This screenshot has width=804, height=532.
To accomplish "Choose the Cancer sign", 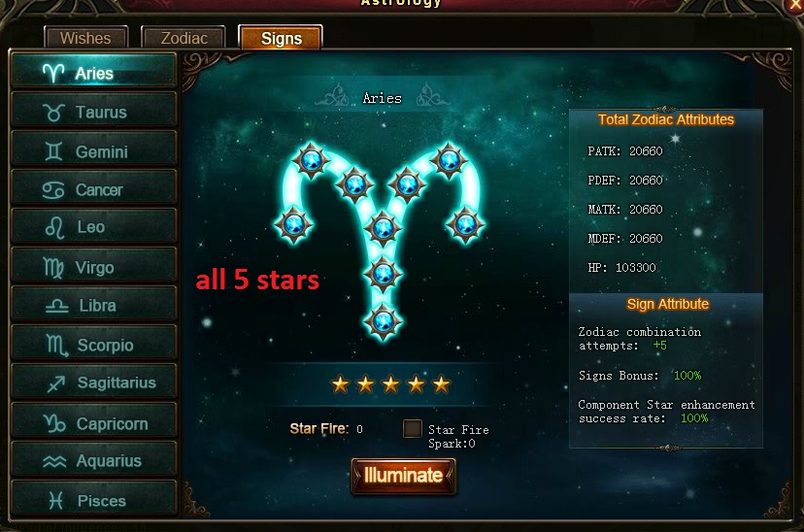I will click(93, 189).
